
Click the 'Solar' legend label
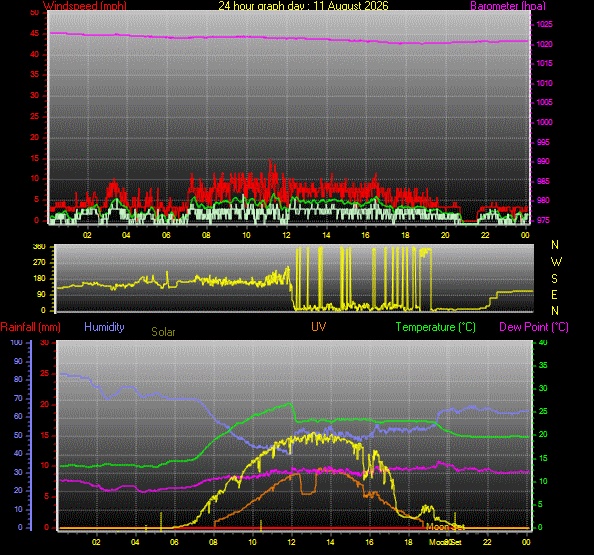point(163,332)
